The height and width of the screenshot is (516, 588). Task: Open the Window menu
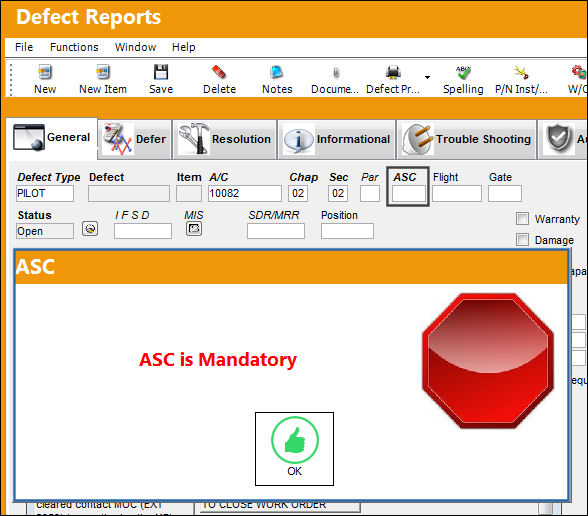(135, 47)
